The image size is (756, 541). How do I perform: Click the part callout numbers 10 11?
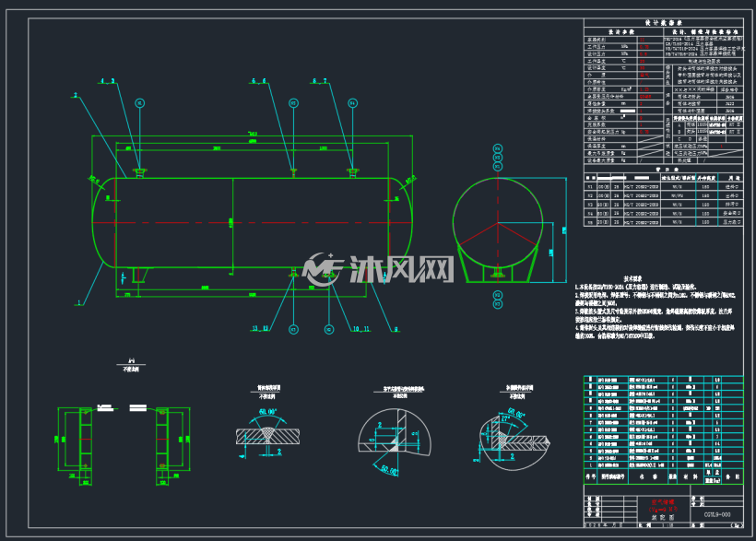(x=361, y=329)
